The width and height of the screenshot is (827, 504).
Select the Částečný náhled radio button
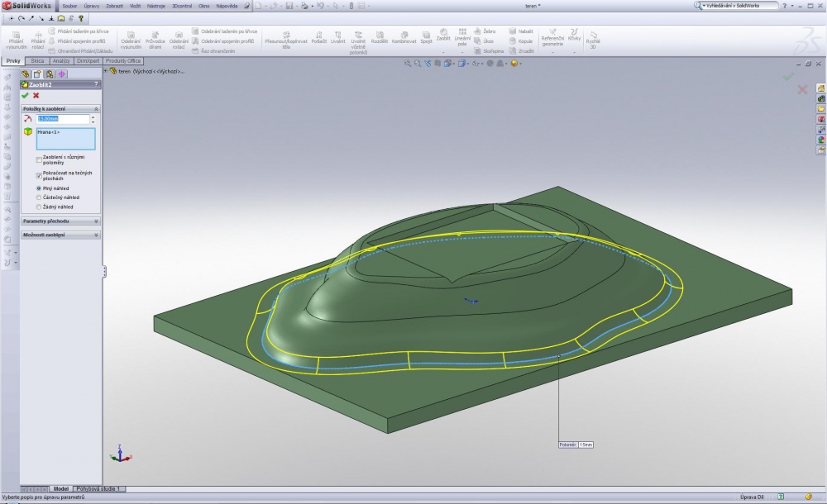tap(39, 197)
